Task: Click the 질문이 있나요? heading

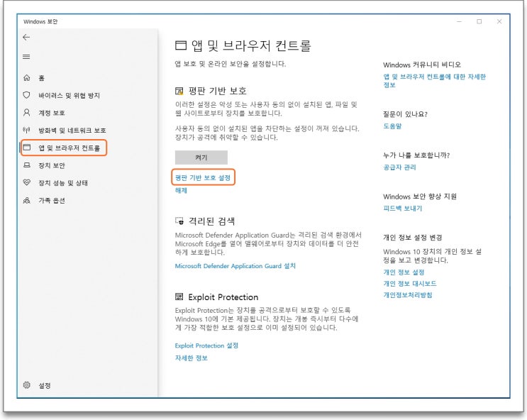Action: pyautogui.click(x=405, y=114)
